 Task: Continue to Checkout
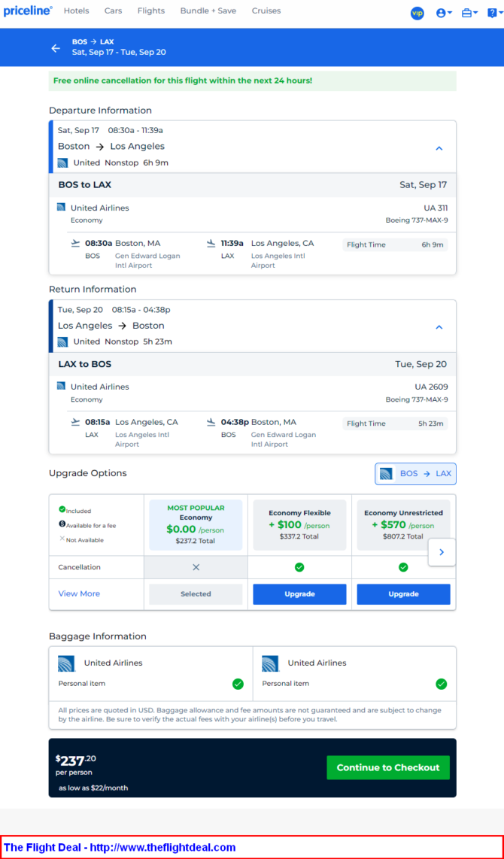pyautogui.click(x=388, y=767)
